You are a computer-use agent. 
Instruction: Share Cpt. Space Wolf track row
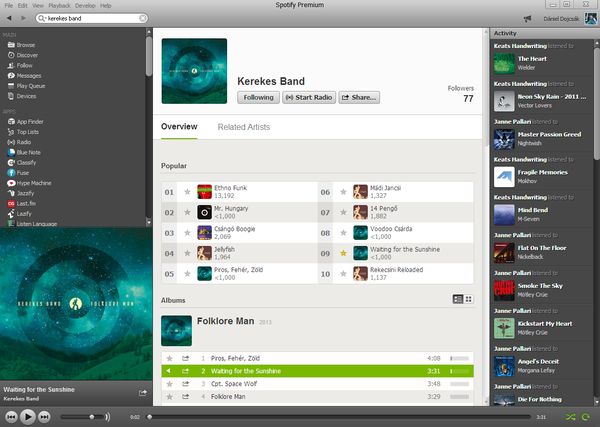185,384
